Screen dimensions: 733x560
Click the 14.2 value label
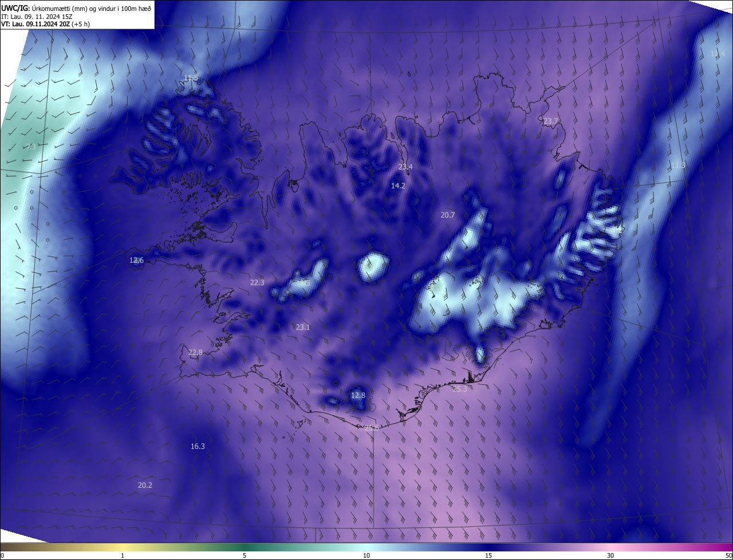(x=398, y=186)
